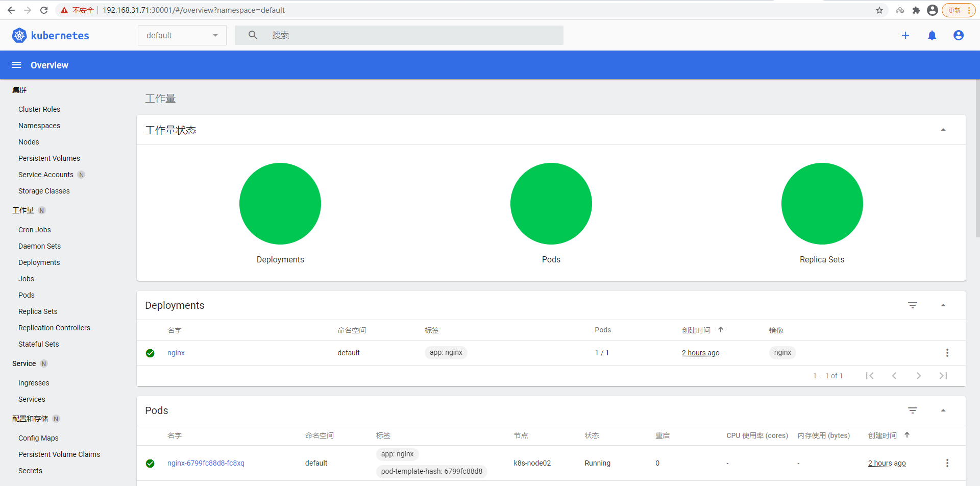980x486 pixels.
Task: Open Daemon Sets in sidebar
Action: pyautogui.click(x=39, y=246)
